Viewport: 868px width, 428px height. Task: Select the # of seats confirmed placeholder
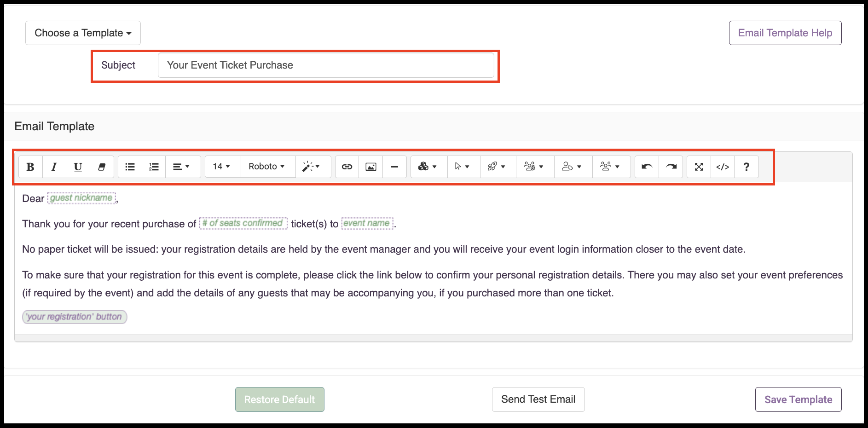click(x=243, y=223)
